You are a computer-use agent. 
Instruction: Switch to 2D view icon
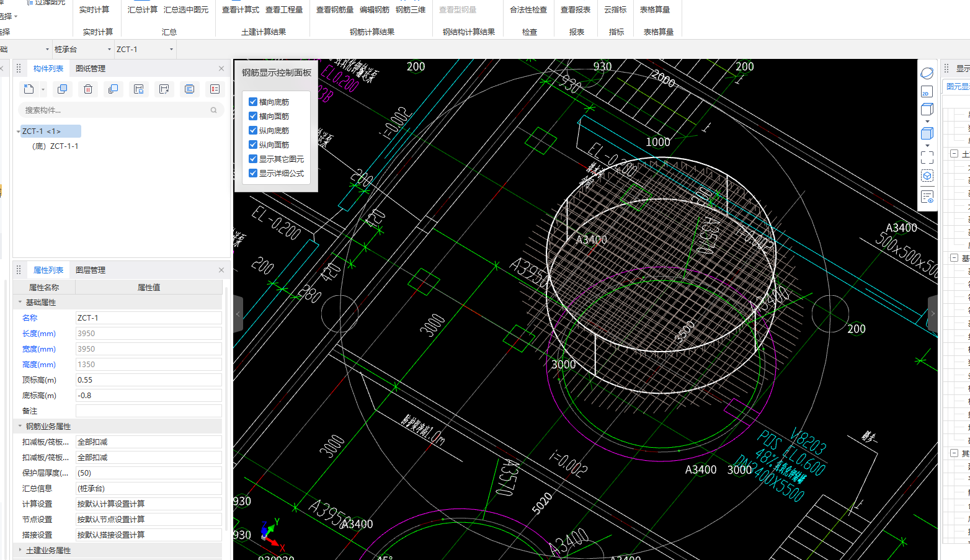927,92
